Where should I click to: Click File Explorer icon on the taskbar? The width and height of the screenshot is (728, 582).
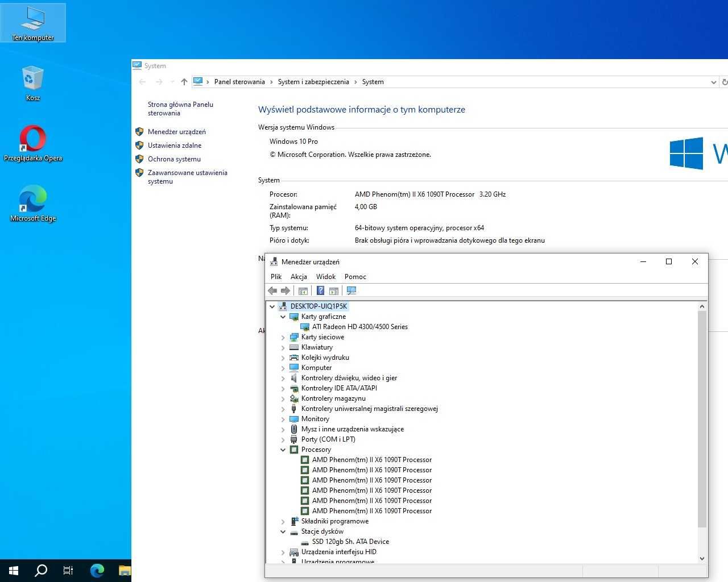point(124,571)
